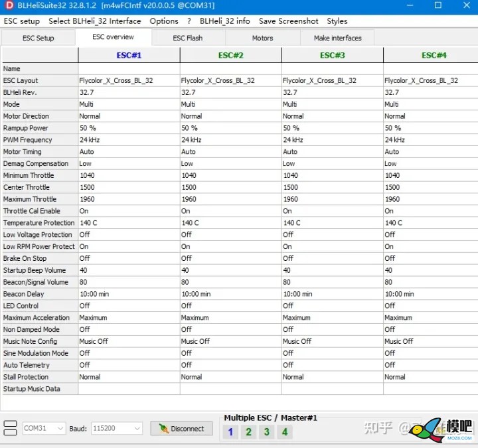Click the ESC#1 column header
The height and width of the screenshot is (448, 478).
tap(129, 55)
